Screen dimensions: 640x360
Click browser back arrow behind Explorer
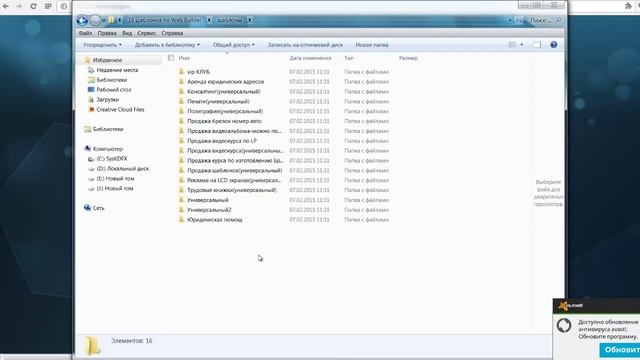[x=6, y=6]
